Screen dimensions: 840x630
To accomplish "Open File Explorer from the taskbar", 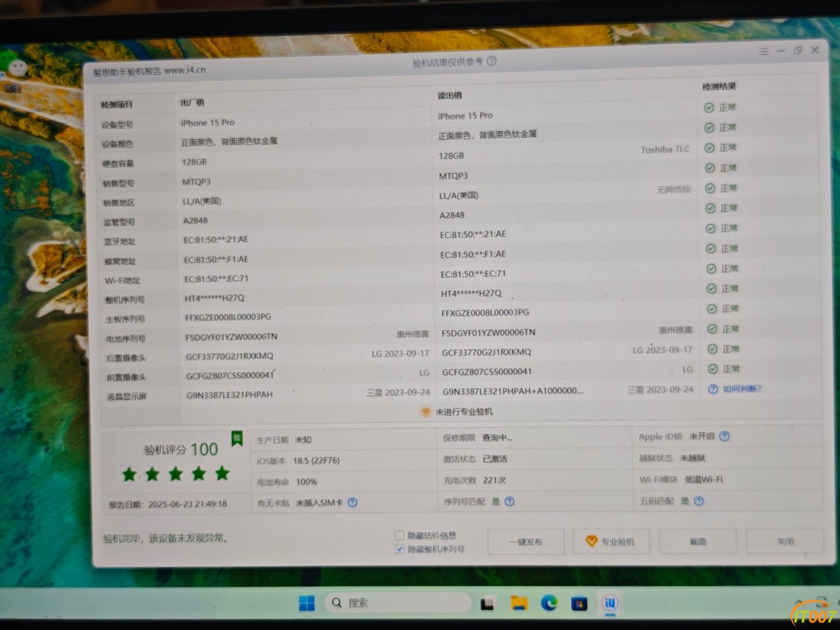I will coord(519,603).
